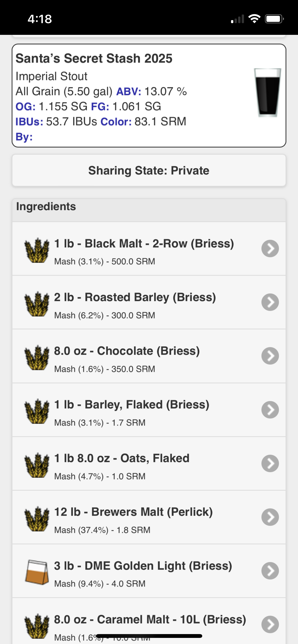This screenshot has width=298, height=644.
Task: Expand the DME Golden Light chevron
Action: coord(270,570)
